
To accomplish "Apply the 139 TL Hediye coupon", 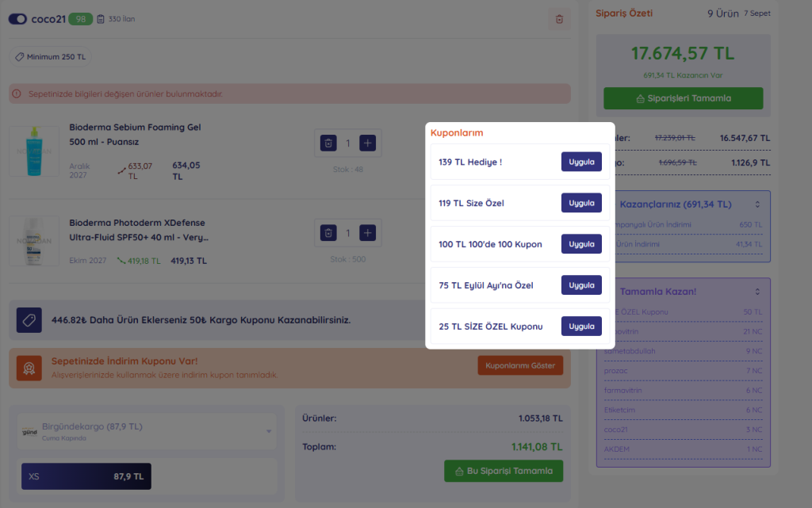I will coord(581,162).
